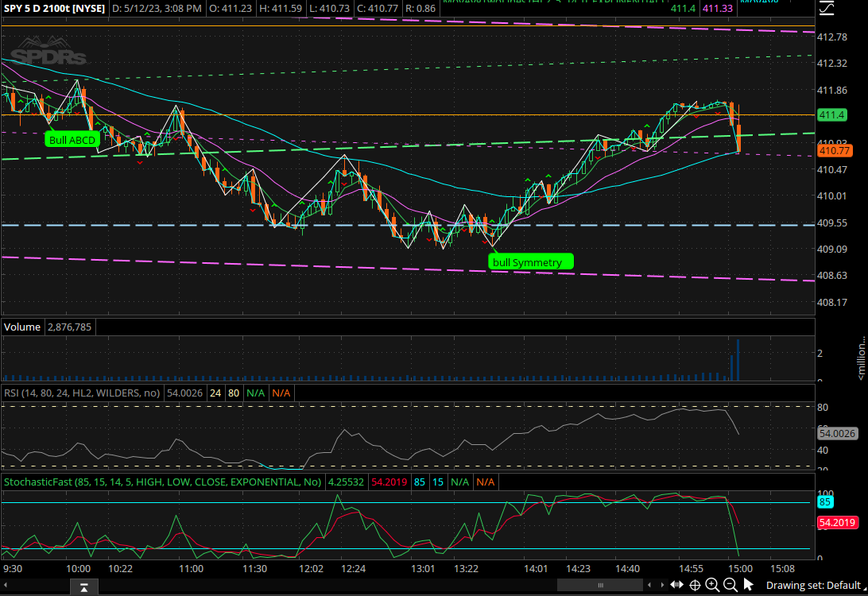
Task: Click the zoom out magnifier icon
Action: [730, 585]
